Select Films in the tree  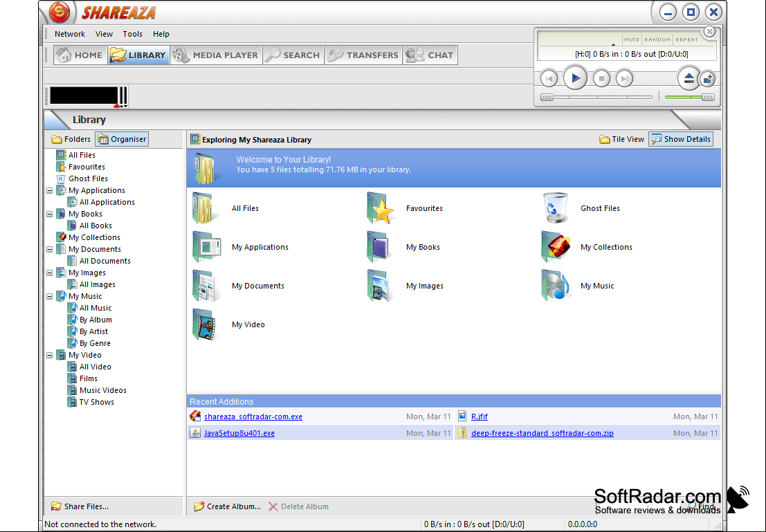pyautogui.click(x=88, y=378)
